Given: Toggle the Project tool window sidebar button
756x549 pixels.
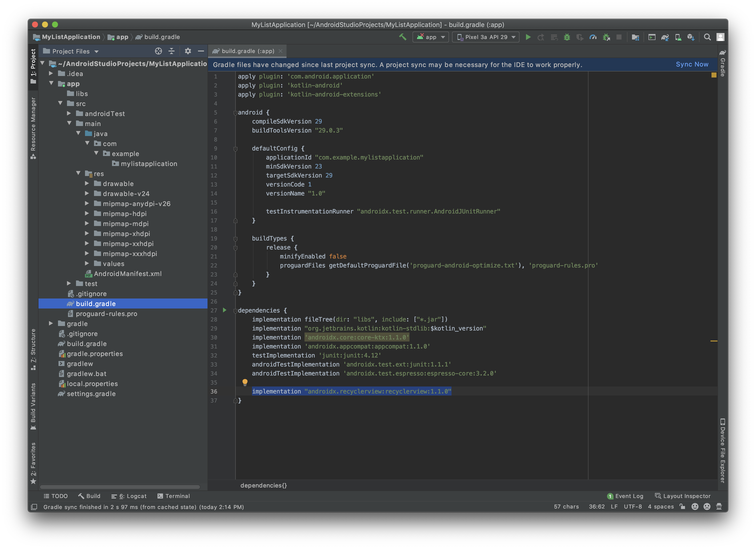Looking at the screenshot, I should coord(33,66).
